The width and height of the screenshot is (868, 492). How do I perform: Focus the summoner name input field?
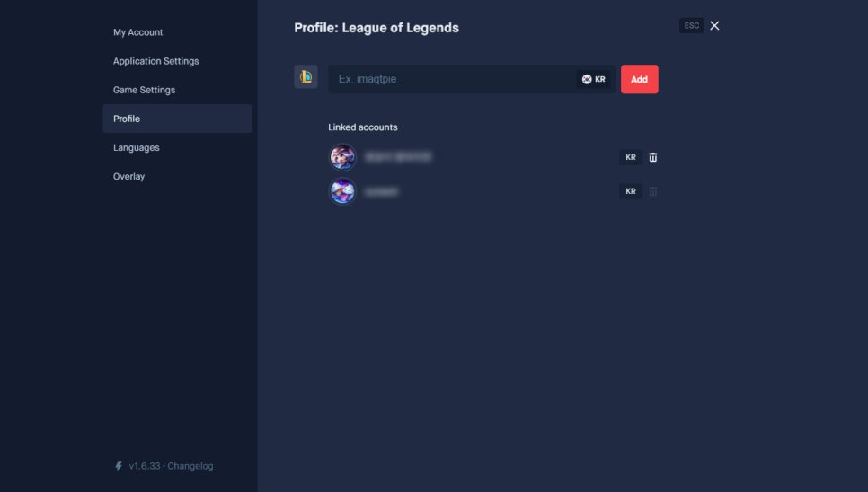point(451,79)
